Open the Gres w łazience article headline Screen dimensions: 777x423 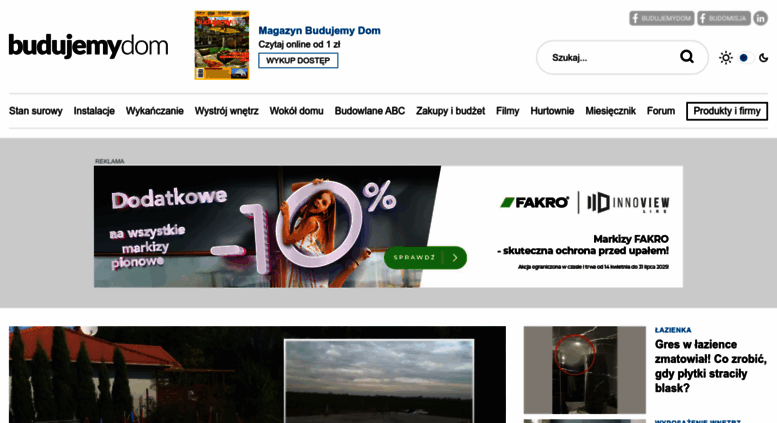(x=711, y=366)
